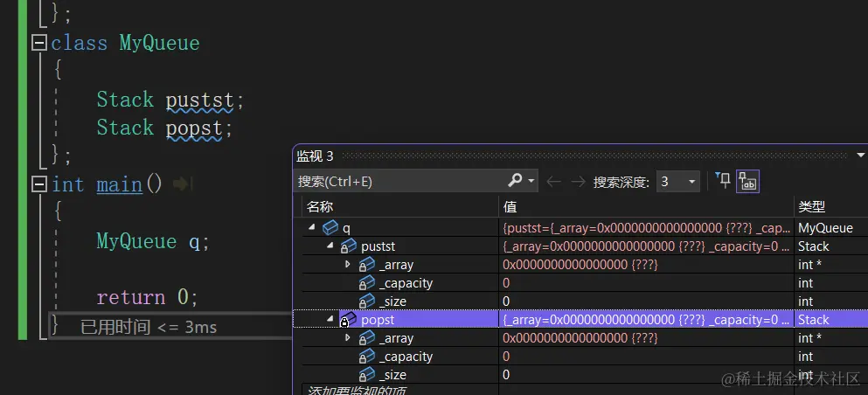Click the icon beside popst _size
This screenshot has width=868, height=395.
[366, 374]
